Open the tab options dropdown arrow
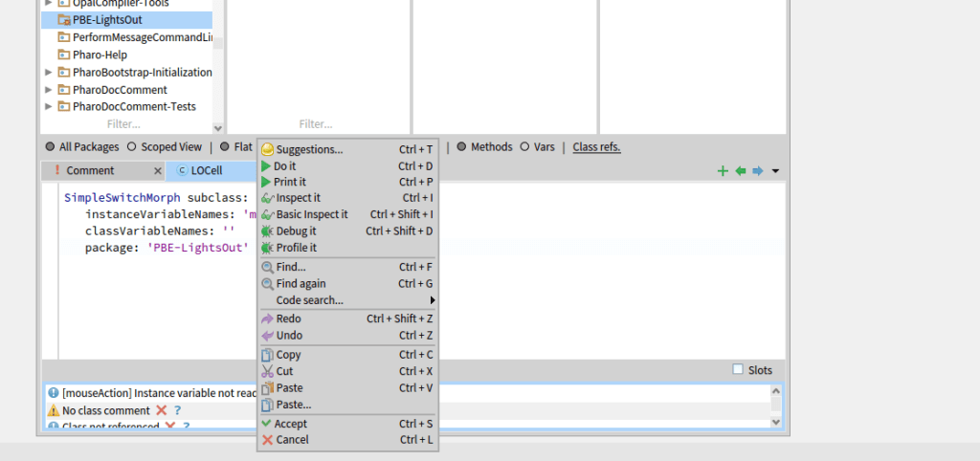Screen dimensions: 980x461 (775, 171)
